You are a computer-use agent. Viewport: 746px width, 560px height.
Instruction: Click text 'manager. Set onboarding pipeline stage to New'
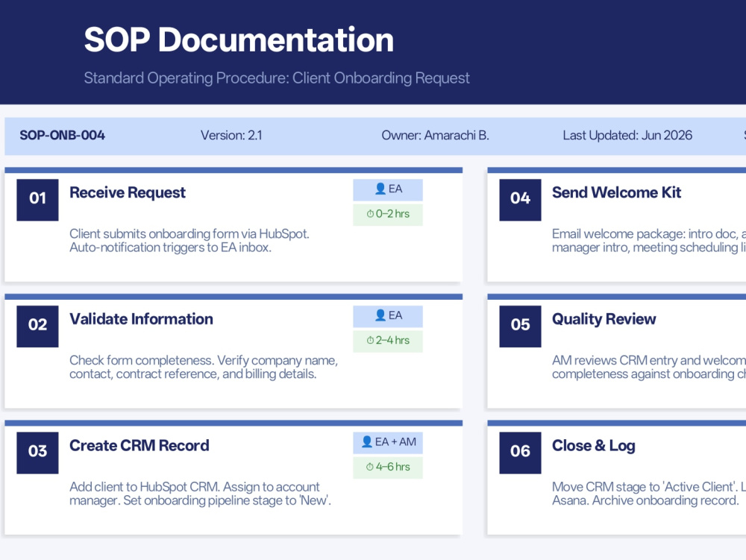[x=200, y=500]
